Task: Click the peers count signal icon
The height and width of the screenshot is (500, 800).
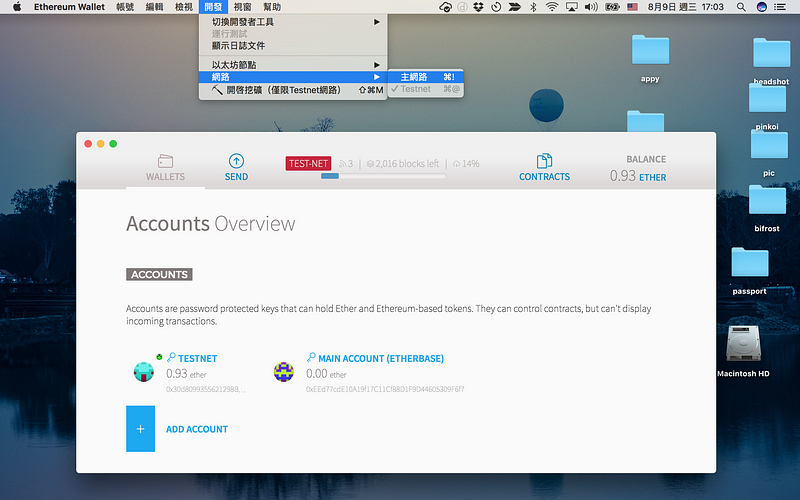Action: [344, 164]
